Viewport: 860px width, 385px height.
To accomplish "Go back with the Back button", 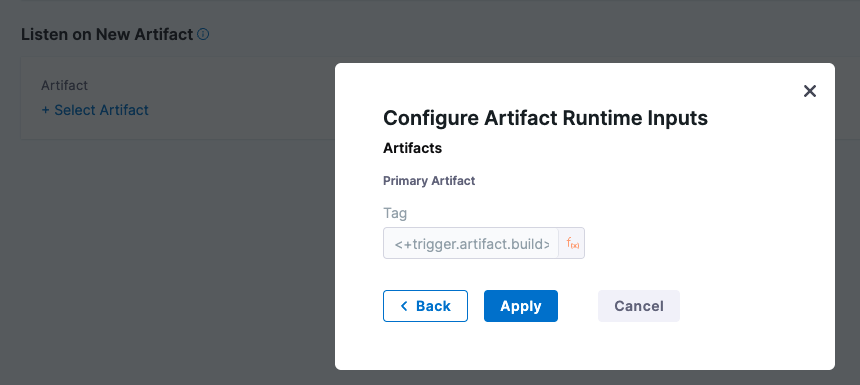I will pyautogui.click(x=425, y=306).
